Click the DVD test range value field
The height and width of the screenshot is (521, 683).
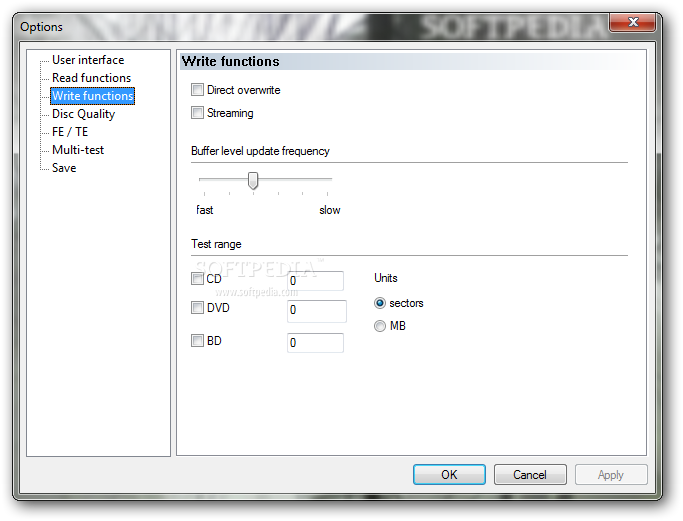pos(317,311)
